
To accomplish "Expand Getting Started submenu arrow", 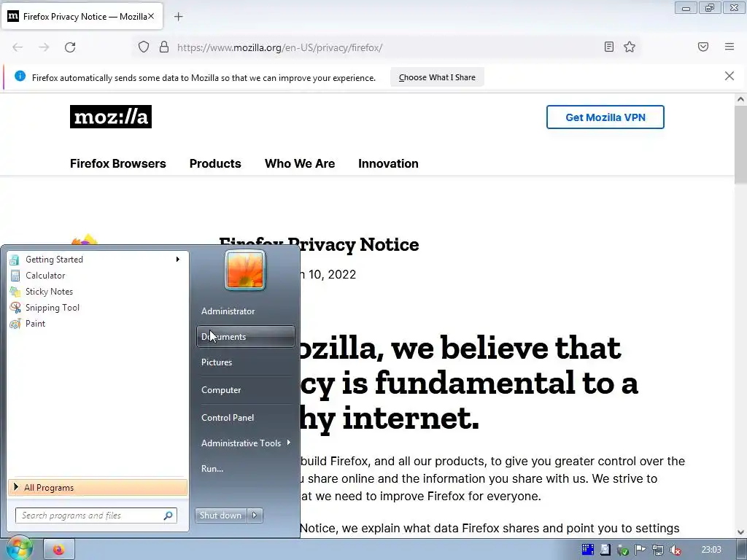I will (178, 259).
